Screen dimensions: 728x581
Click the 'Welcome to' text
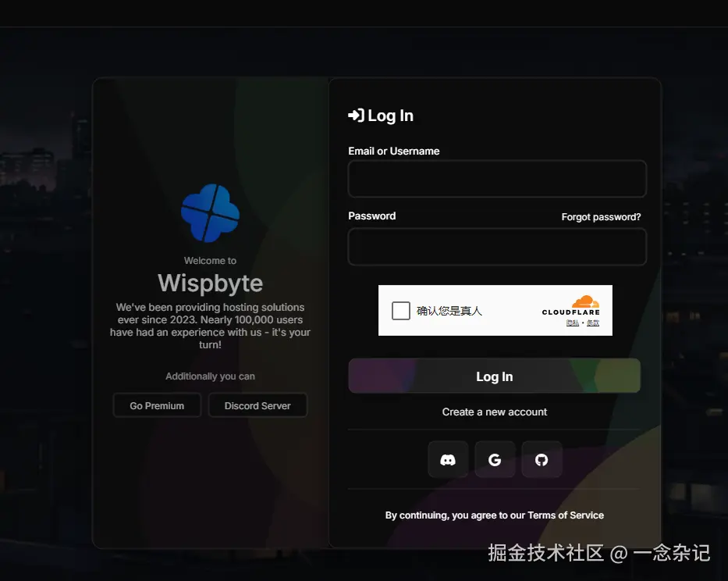pyautogui.click(x=211, y=260)
